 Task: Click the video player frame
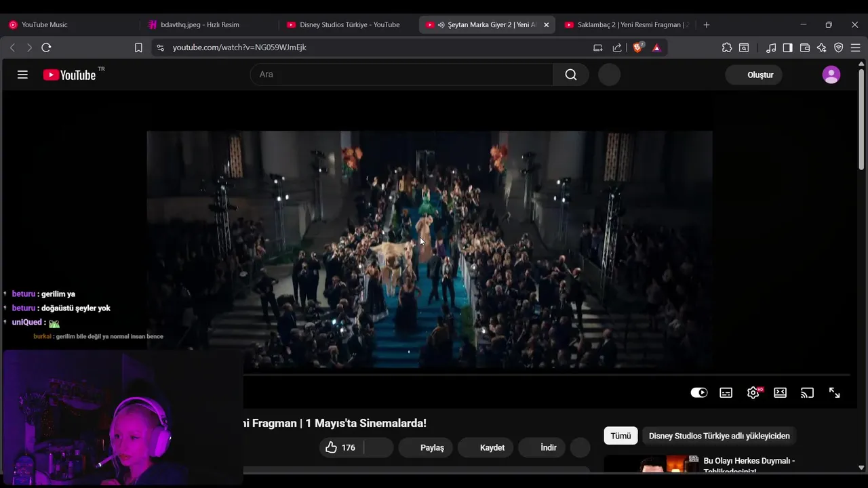(429, 249)
